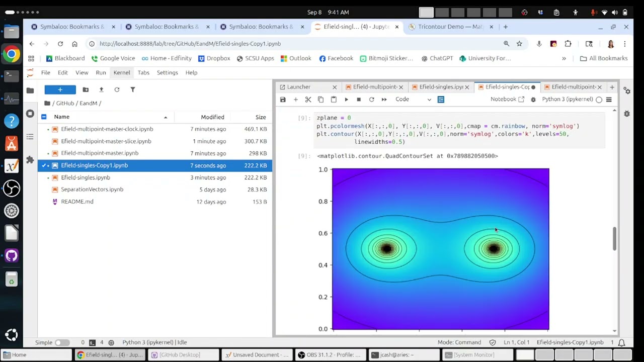Image resolution: width=644 pixels, height=362 pixels.
Task: Open the Extension Manager puzzle icon
Action: (x=30, y=160)
